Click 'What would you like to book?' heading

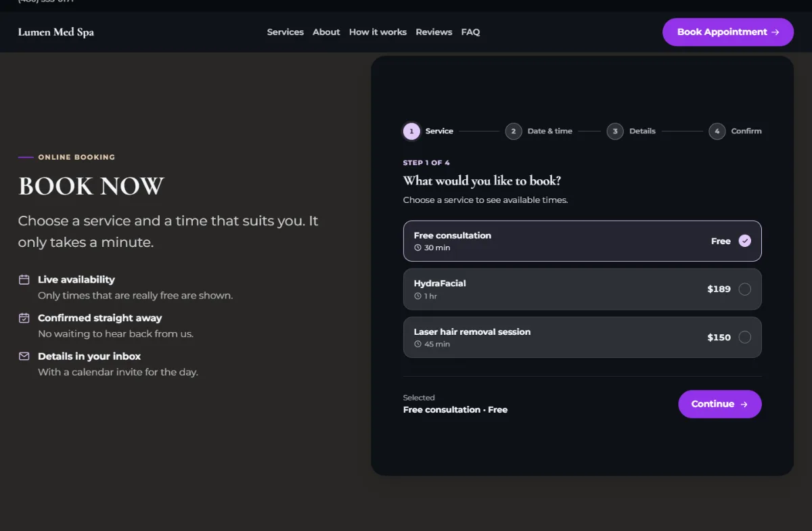(x=482, y=181)
